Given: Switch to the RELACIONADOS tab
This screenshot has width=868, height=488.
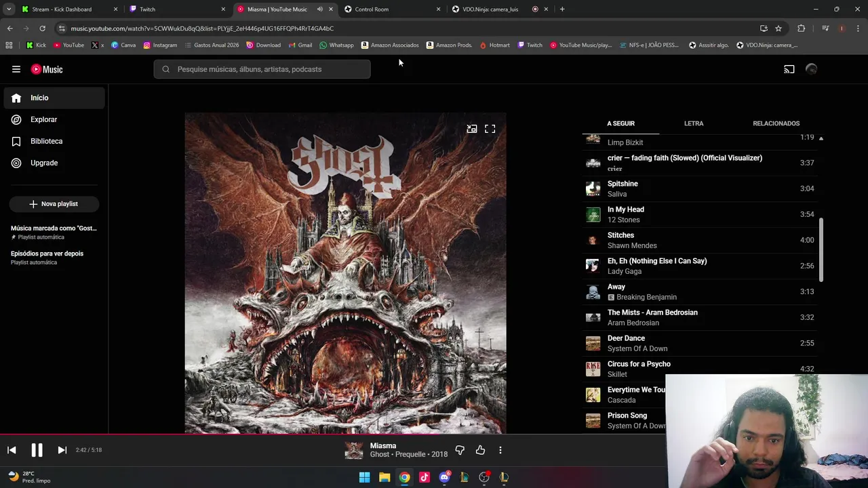Looking at the screenshot, I should point(776,123).
